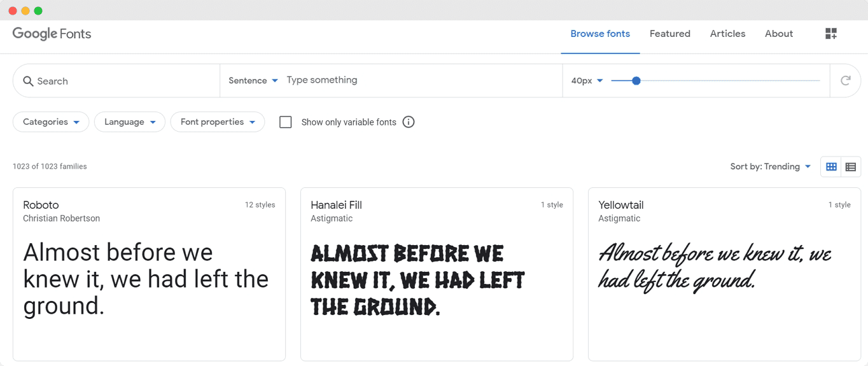Click the Type something preview field
The height and width of the screenshot is (366, 868).
coord(420,80)
